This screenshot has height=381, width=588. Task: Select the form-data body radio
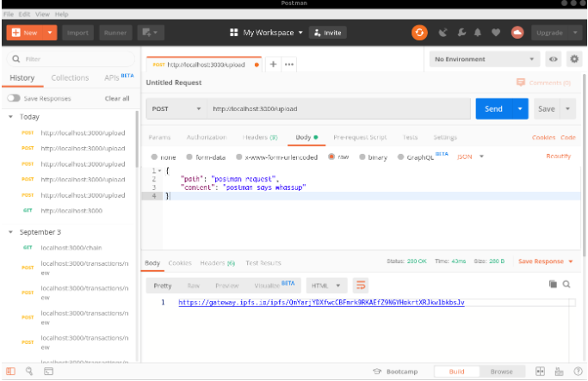(x=189, y=157)
